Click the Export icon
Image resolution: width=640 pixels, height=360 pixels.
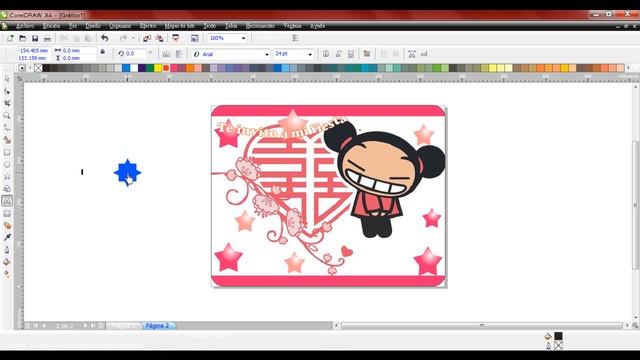coord(160,38)
